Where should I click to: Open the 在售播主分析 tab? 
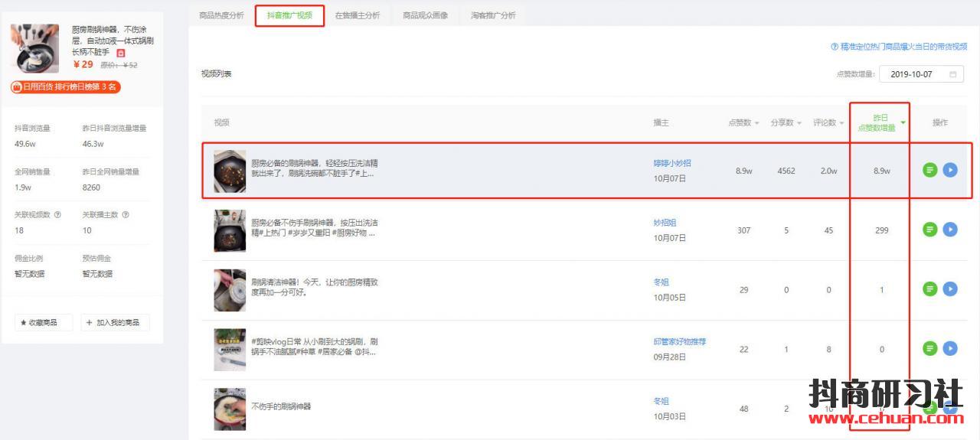(x=357, y=15)
